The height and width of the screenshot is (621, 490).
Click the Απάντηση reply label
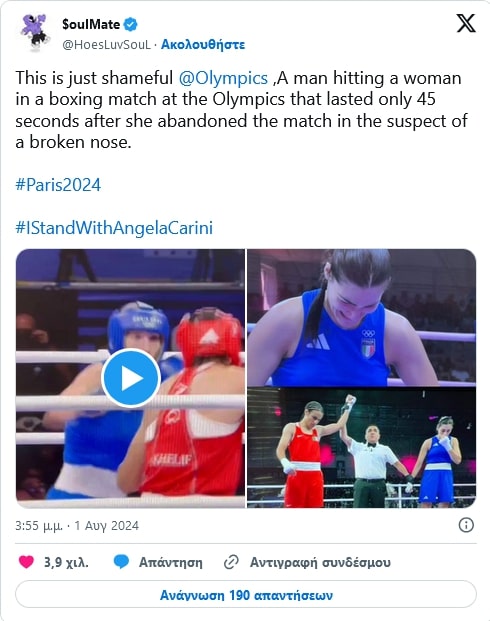[170, 562]
